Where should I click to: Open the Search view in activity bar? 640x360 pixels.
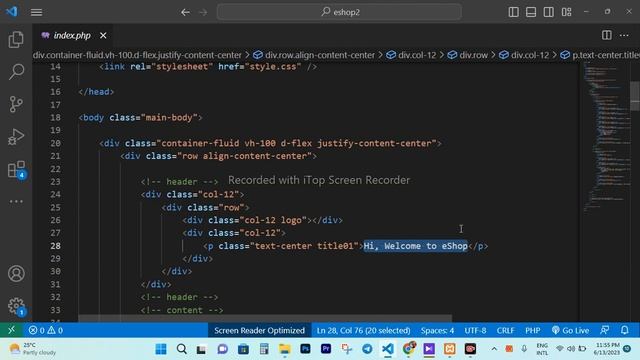click(x=16, y=71)
